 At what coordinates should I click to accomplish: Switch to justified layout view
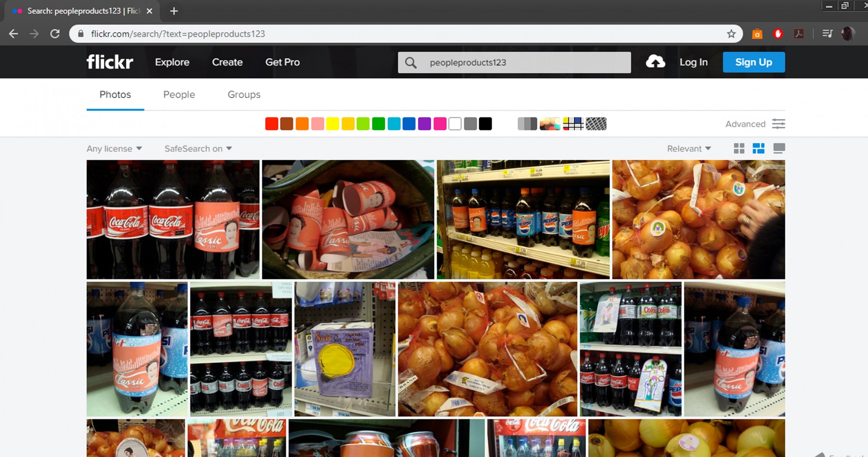pyautogui.click(x=759, y=149)
